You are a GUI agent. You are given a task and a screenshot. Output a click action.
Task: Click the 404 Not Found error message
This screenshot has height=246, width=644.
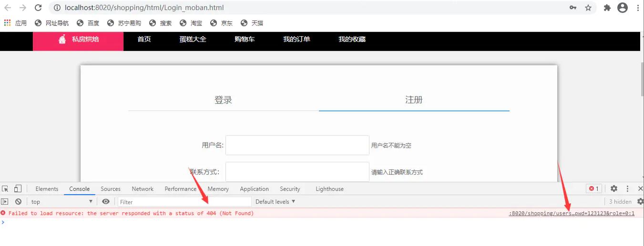(131, 213)
